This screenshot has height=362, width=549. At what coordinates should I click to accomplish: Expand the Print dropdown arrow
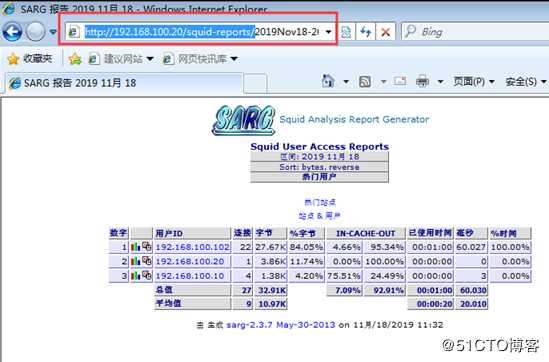pyautogui.click(x=440, y=82)
